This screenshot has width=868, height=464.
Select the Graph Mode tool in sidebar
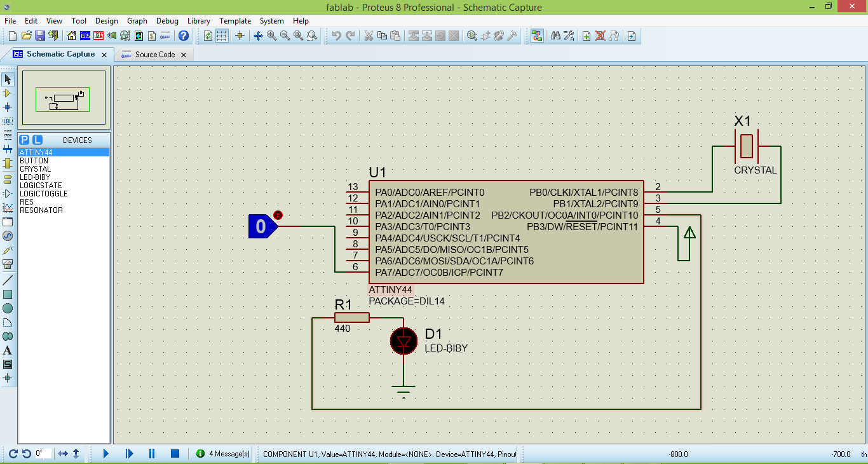(8, 207)
